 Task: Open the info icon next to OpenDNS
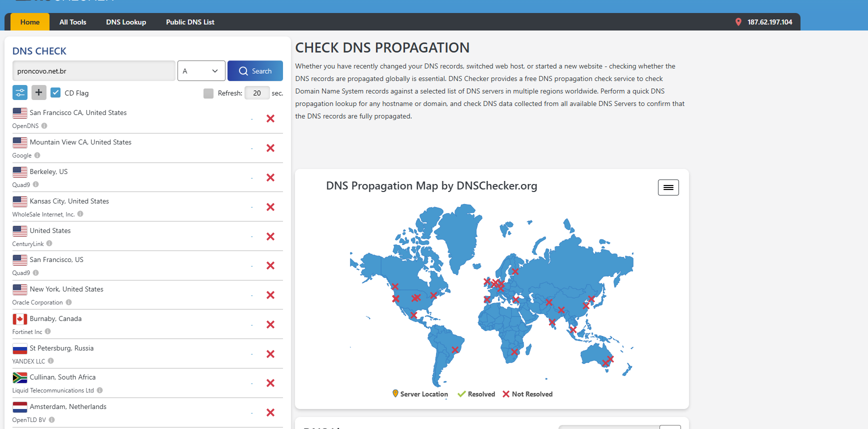point(44,126)
